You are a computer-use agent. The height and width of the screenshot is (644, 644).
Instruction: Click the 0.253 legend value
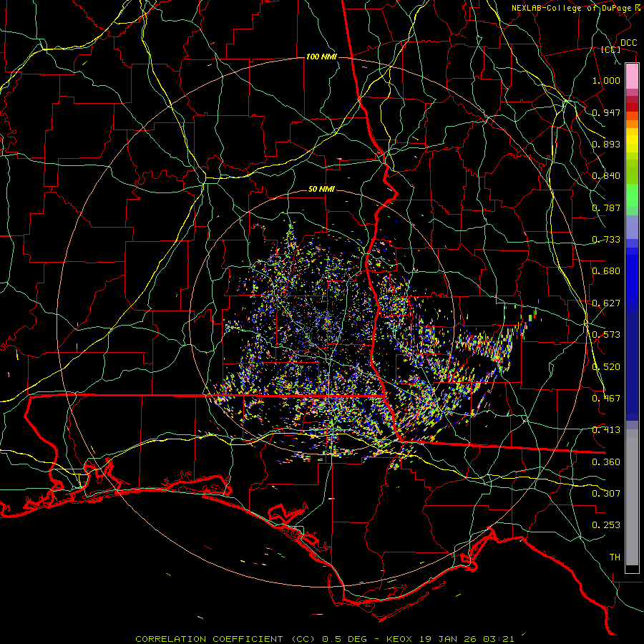[x=606, y=525]
